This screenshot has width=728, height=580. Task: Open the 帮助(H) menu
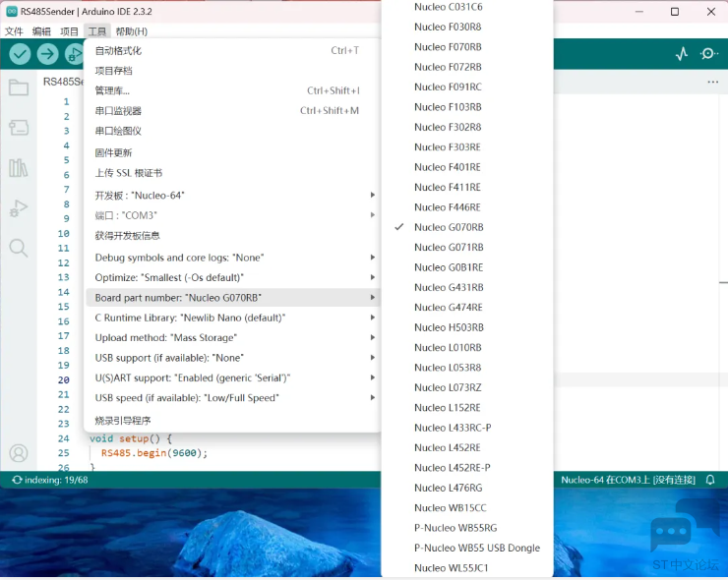[132, 31]
